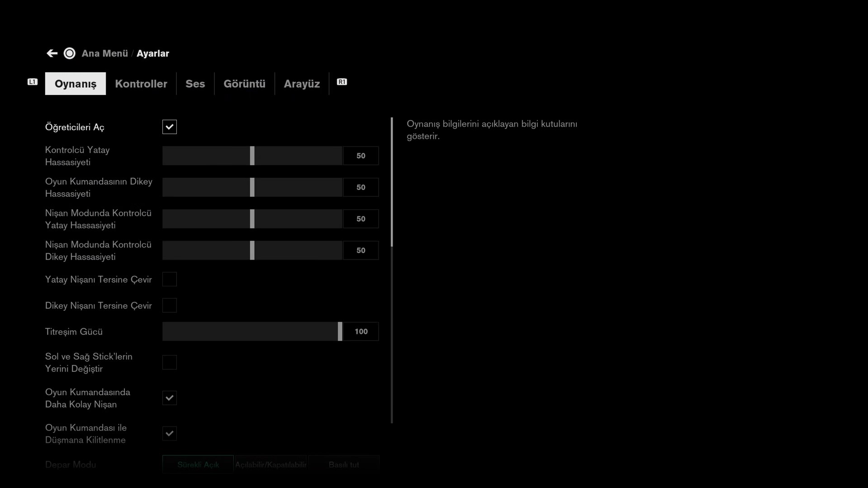
Task: Disable Oyun Kumandası ile Düşmana Kilitlenme
Action: click(170, 434)
